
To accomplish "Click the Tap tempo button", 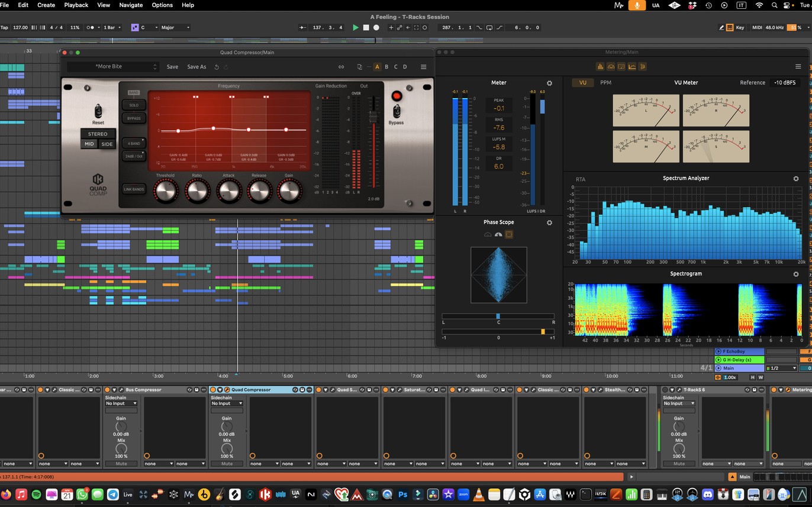I will (x=5, y=28).
